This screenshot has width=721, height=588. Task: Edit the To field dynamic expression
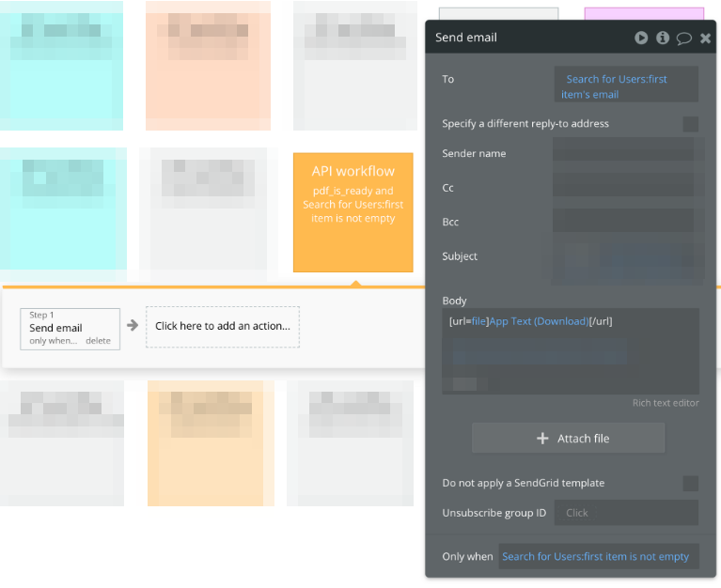point(625,85)
